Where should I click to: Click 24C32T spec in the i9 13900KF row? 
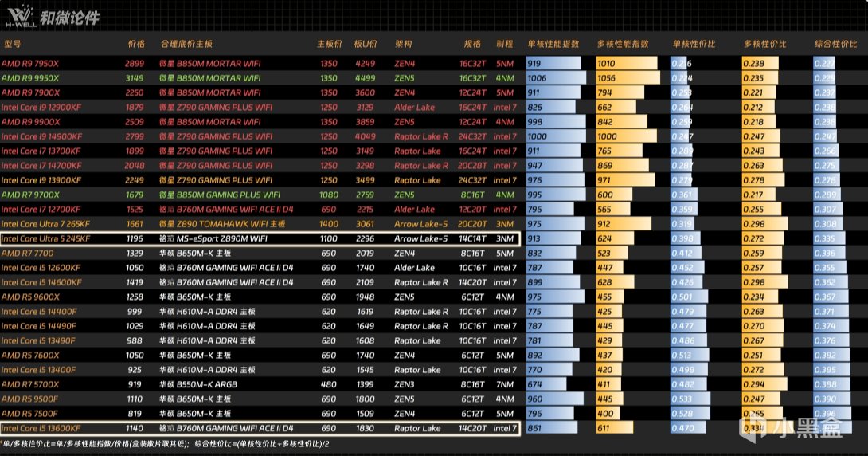click(472, 180)
